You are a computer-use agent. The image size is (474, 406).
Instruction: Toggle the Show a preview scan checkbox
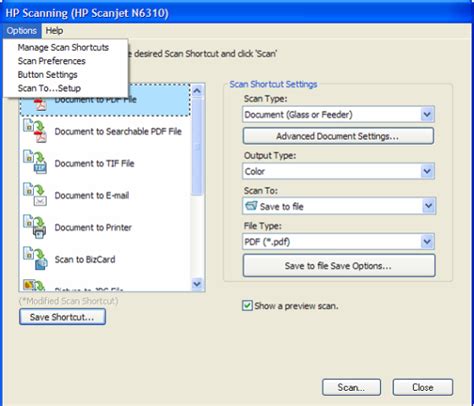(x=247, y=306)
